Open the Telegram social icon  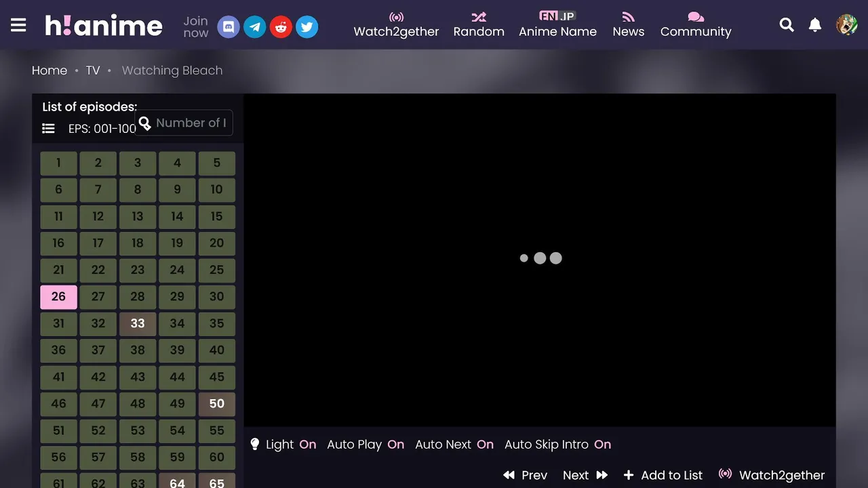tap(255, 26)
